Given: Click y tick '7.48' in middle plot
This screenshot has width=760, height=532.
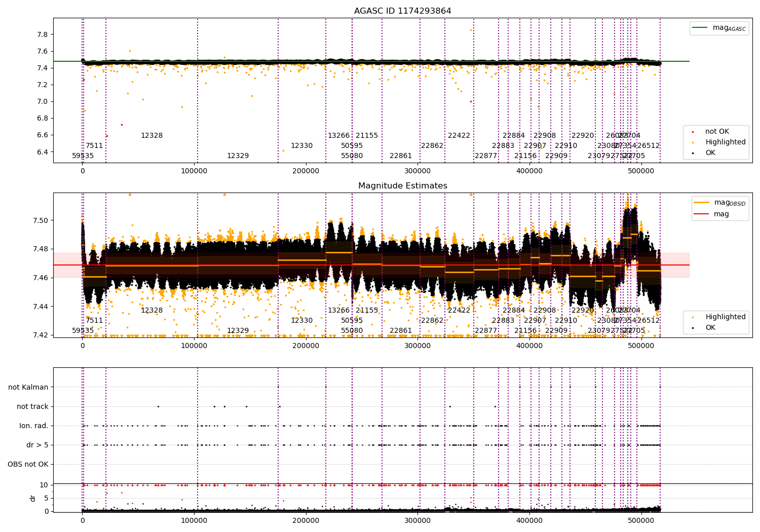Looking at the screenshot, I should point(41,249).
